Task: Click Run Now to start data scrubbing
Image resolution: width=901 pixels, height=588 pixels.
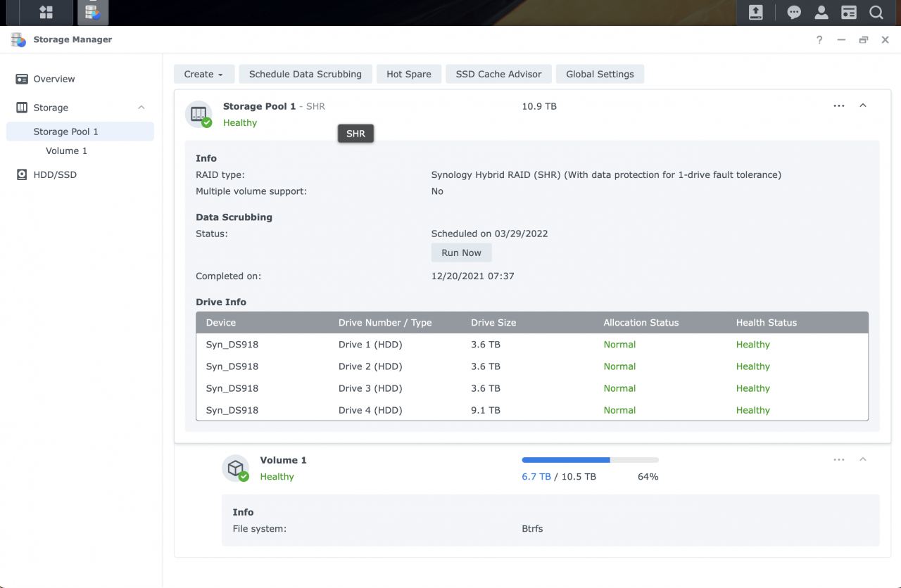Action: coord(461,253)
